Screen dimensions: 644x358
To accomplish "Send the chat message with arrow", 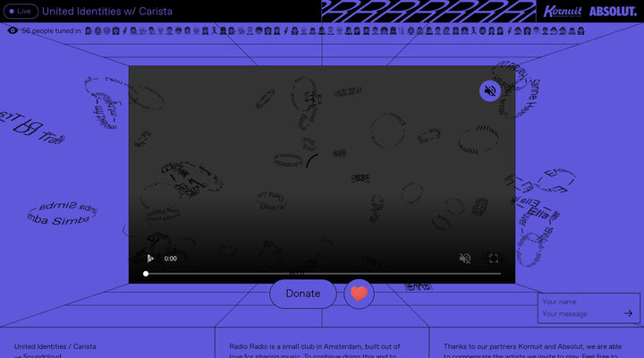I will 629,313.
